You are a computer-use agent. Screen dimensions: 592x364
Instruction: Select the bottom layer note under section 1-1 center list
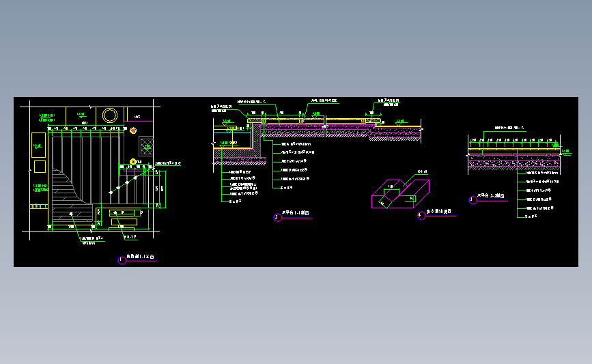[287, 188]
